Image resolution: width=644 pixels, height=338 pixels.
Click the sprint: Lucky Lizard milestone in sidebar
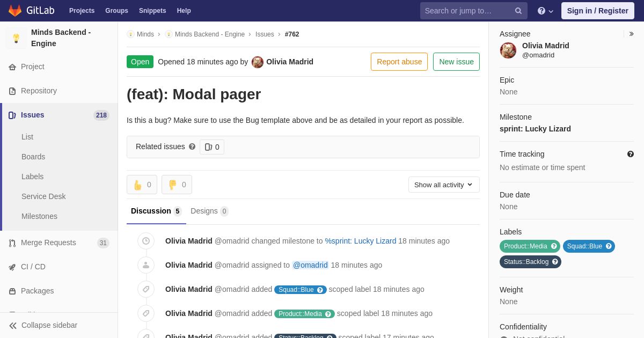tap(535, 129)
